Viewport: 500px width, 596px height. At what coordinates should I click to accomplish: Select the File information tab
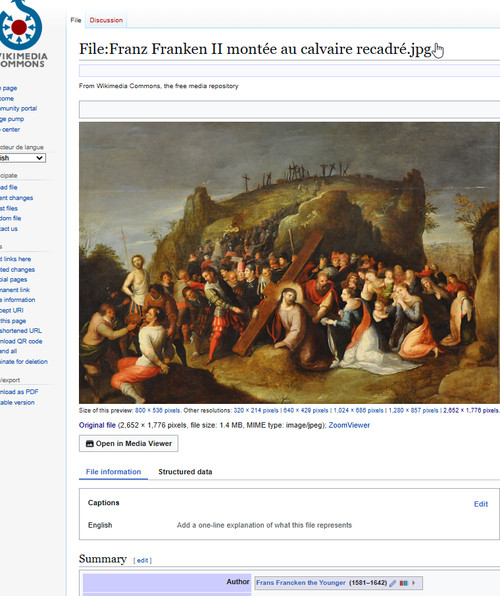[x=113, y=472]
